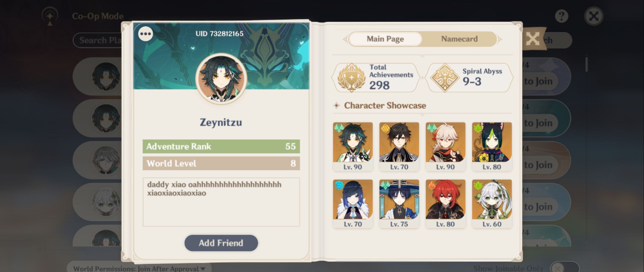Click the Spiral Abyss diamond emblem
This screenshot has width=644, height=272.
(x=445, y=78)
